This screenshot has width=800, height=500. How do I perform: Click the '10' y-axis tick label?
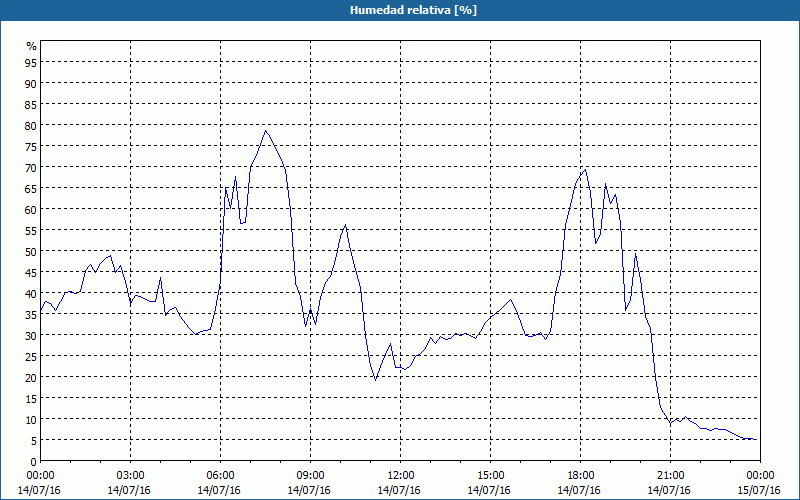click(31, 419)
